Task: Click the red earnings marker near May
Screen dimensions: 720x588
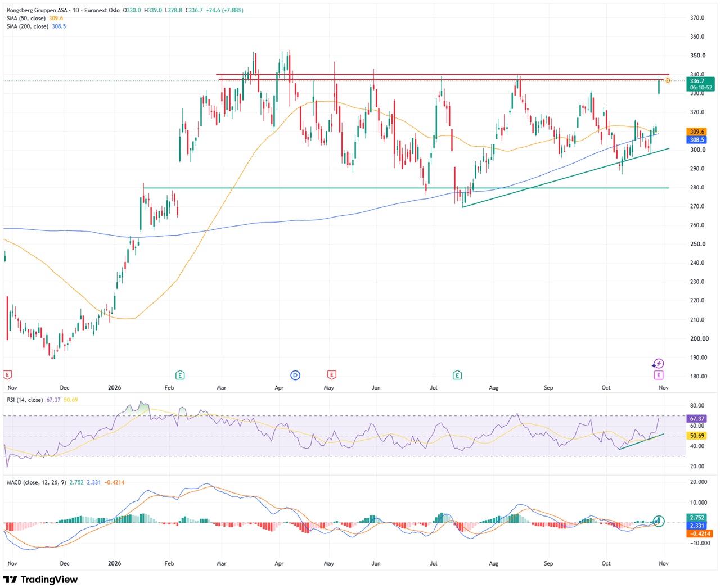Action: pos(332,375)
